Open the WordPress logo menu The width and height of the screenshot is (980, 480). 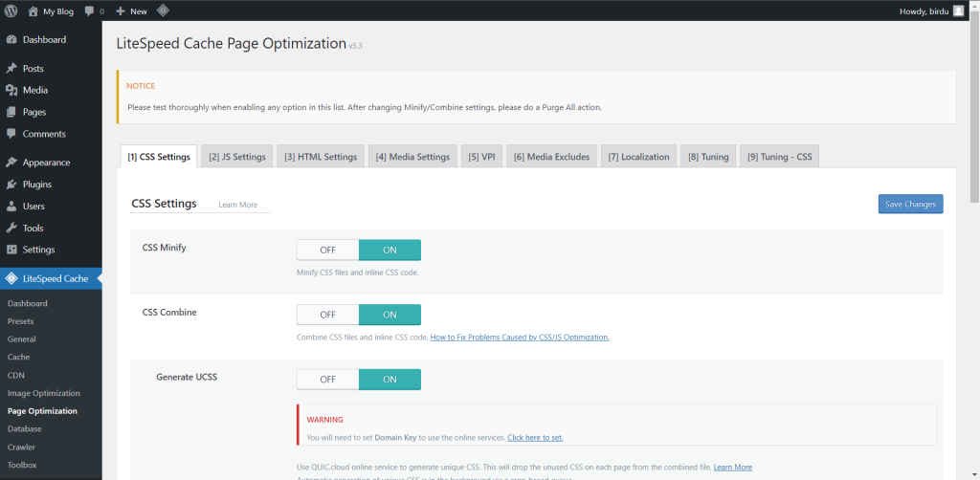[11, 11]
